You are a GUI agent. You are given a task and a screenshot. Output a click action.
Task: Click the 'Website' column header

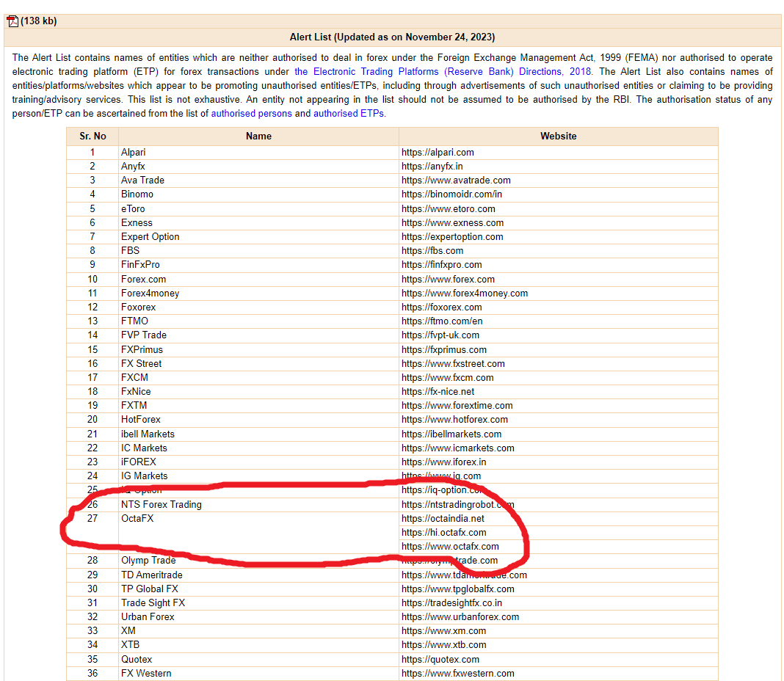pyautogui.click(x=559, y=136)
